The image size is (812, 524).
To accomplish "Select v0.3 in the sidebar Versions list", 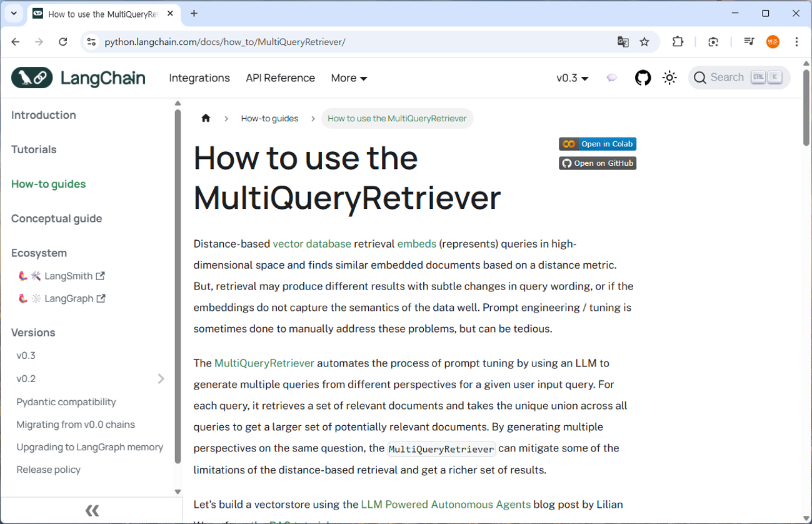I will (26, 355).
